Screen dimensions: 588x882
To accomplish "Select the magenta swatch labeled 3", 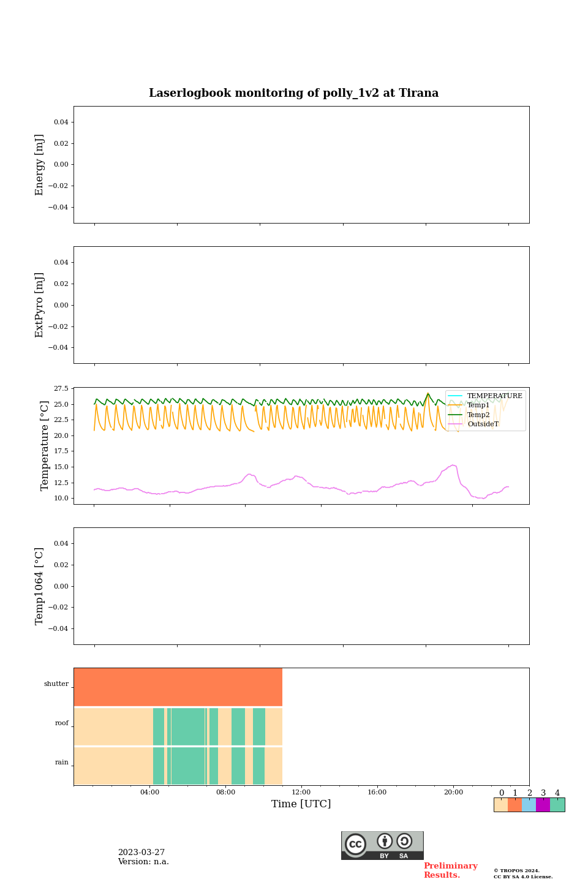I will click(x=543, y=805).
